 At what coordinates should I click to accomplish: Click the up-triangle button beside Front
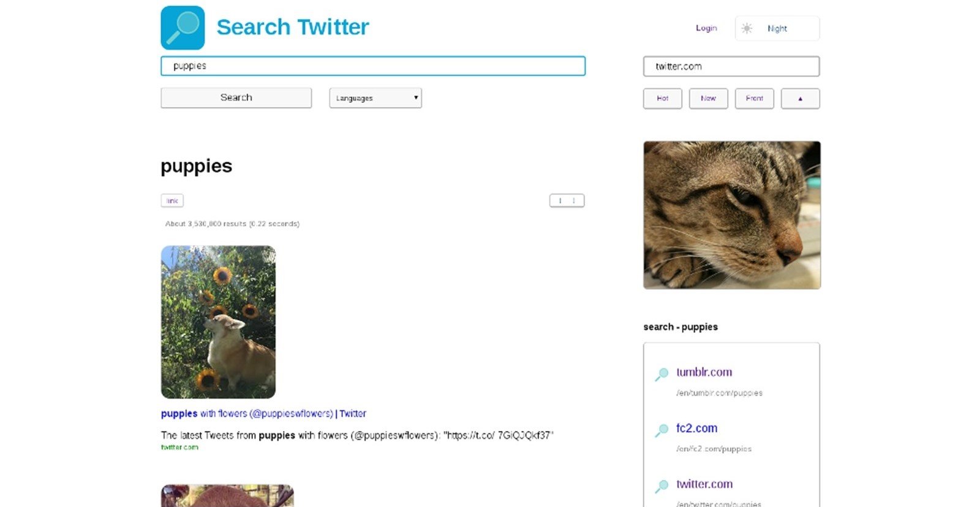click(801, 99)
